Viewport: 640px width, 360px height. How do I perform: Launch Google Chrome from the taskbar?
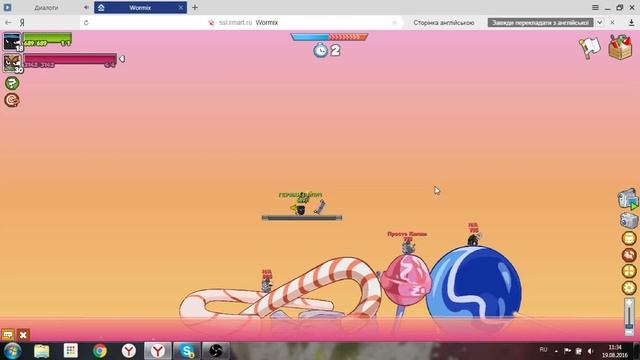(x=100, y=351)
